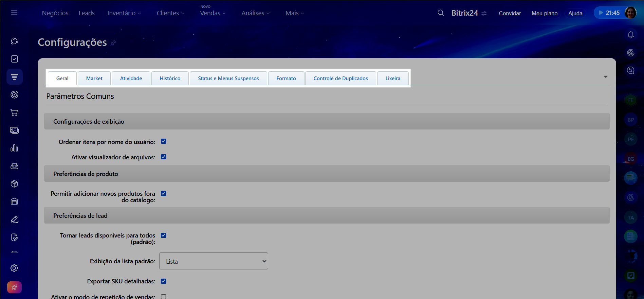Click the settings gear sidebar icon
Screen dimensions: 644x299
coord(14,268)
